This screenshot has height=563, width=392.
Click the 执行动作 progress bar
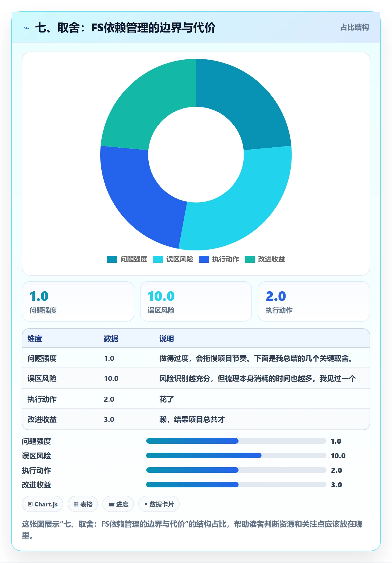236,470
